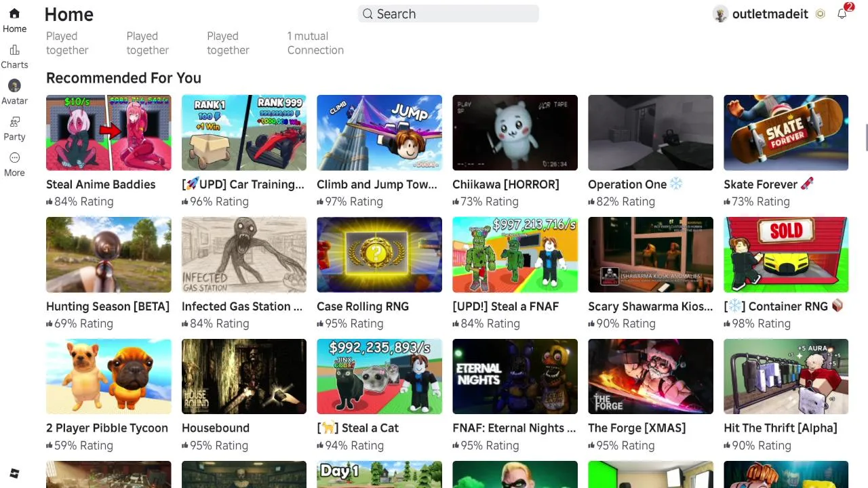868x488 pixels.
Task: Click the Housebound title text
Action: 216,428
